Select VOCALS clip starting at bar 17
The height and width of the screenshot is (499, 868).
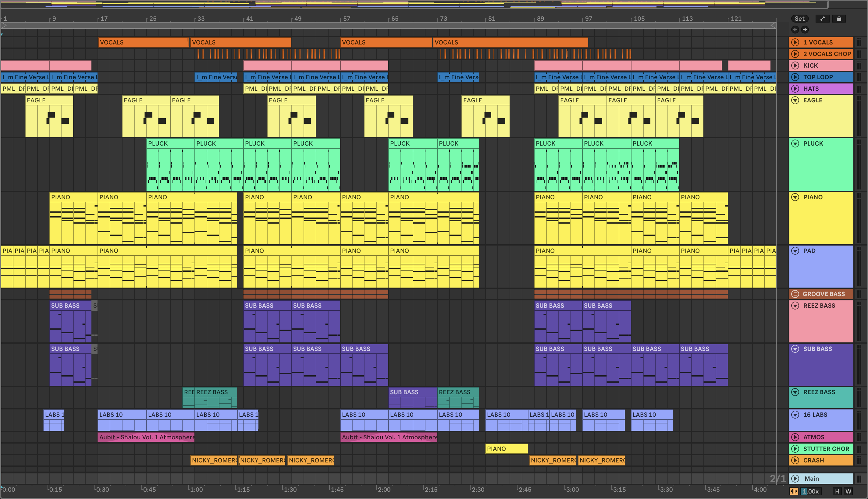[x=144, y=43]
